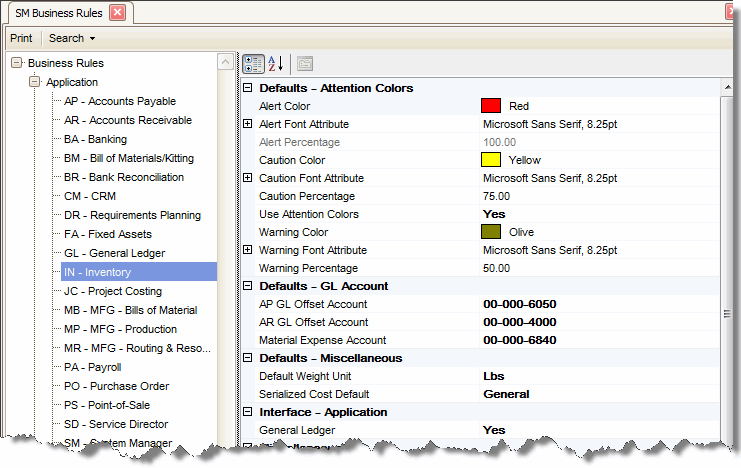This screenshot has width=741, height=468.
Task: Click the Categorized view icon in property toolbar
Action: [254, 63]
